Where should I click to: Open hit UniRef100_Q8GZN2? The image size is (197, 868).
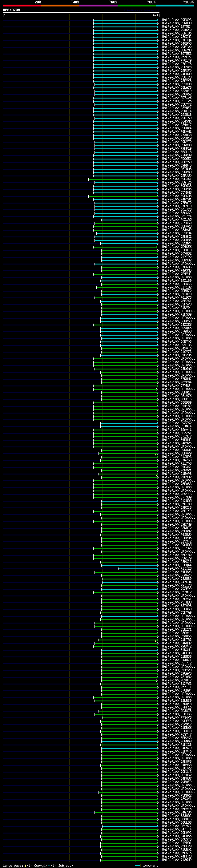(x=176, y=37)
